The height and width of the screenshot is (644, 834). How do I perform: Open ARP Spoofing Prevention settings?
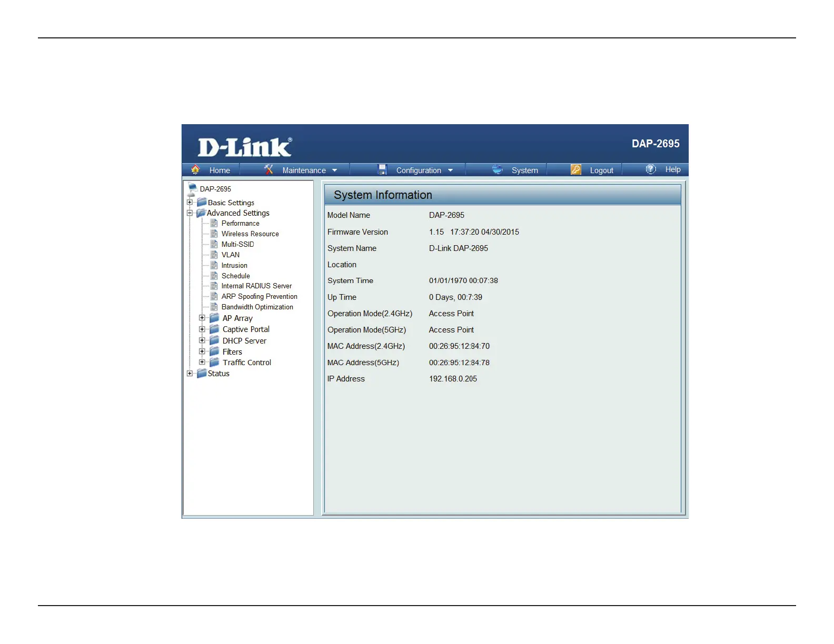tap(259, 296)
